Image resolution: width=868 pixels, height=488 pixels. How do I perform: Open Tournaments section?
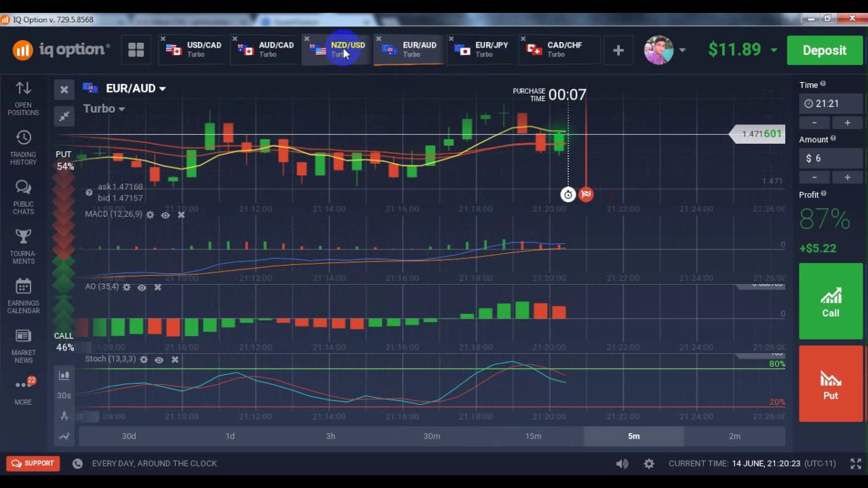click(23, 247)
